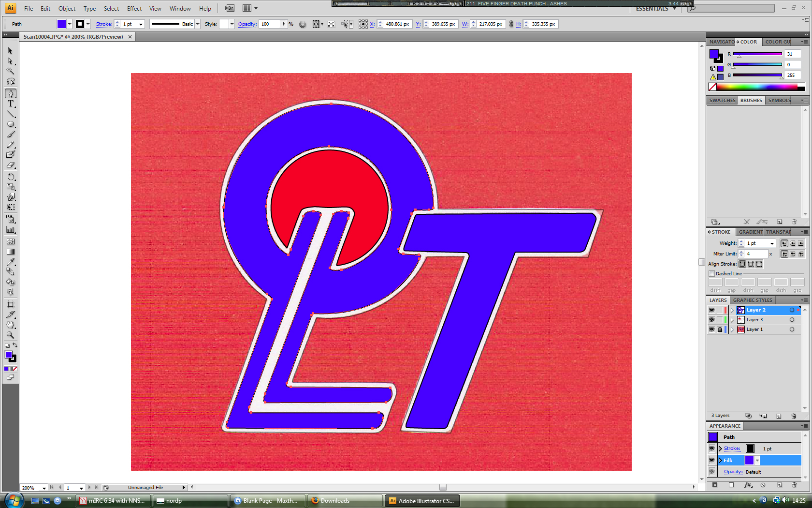Pick the Magic Wand tool

tap(10, 71)
